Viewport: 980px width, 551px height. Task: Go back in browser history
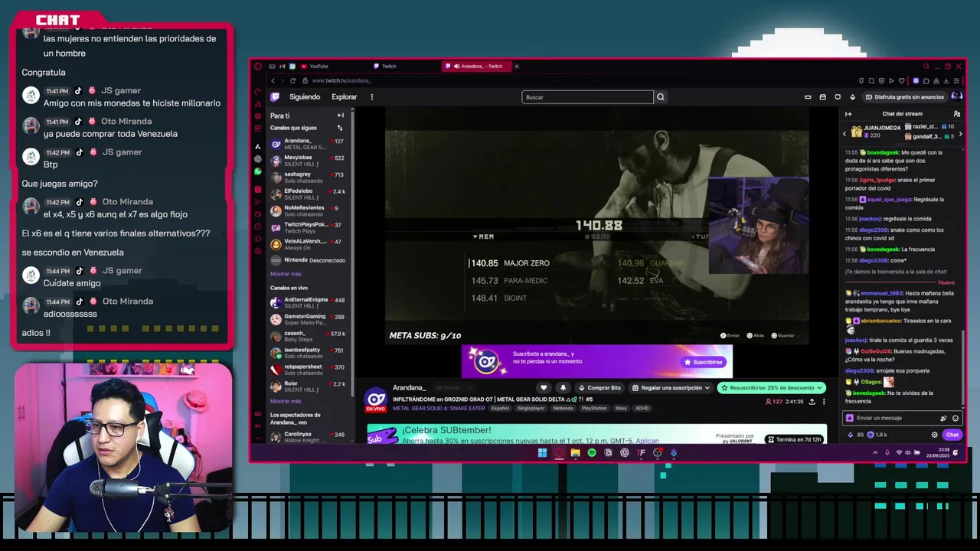(273, 80)
